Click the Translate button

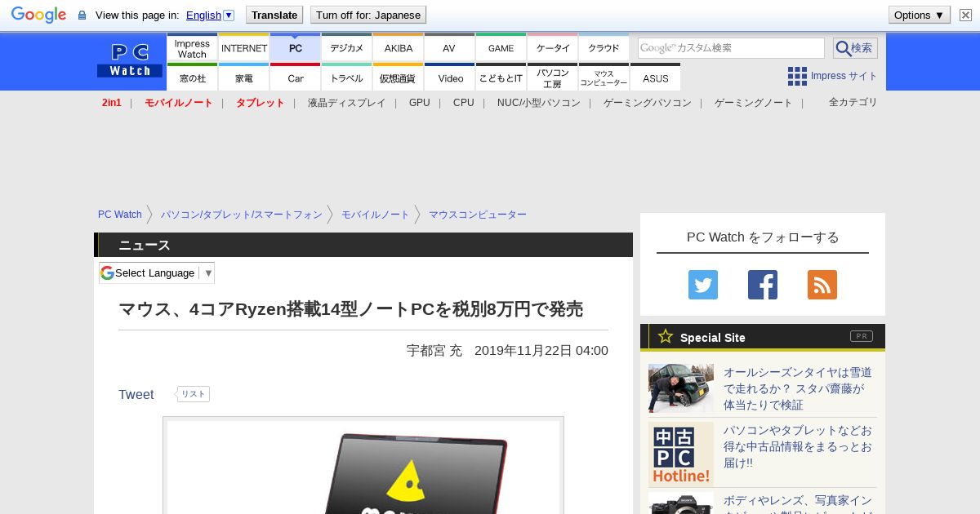point(274,15)
